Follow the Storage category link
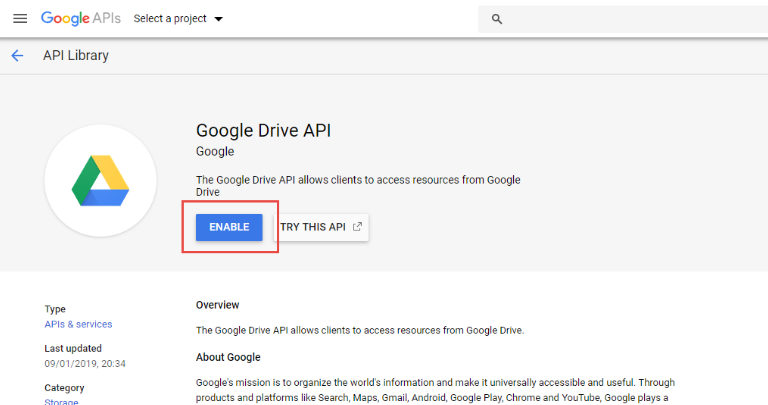This screenshot has width=768, height=405. point(62,401)
